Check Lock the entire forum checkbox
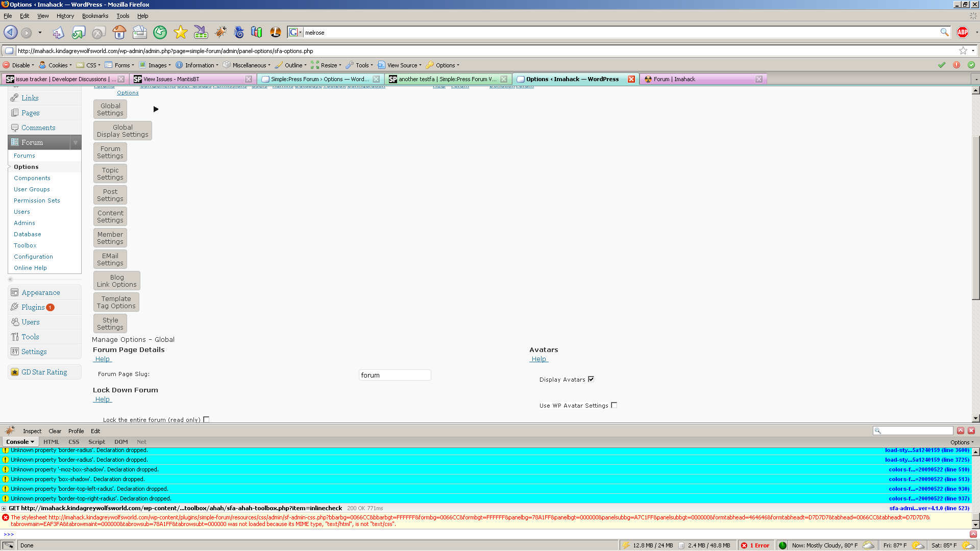The image size is (980, 551). point(206,419)
